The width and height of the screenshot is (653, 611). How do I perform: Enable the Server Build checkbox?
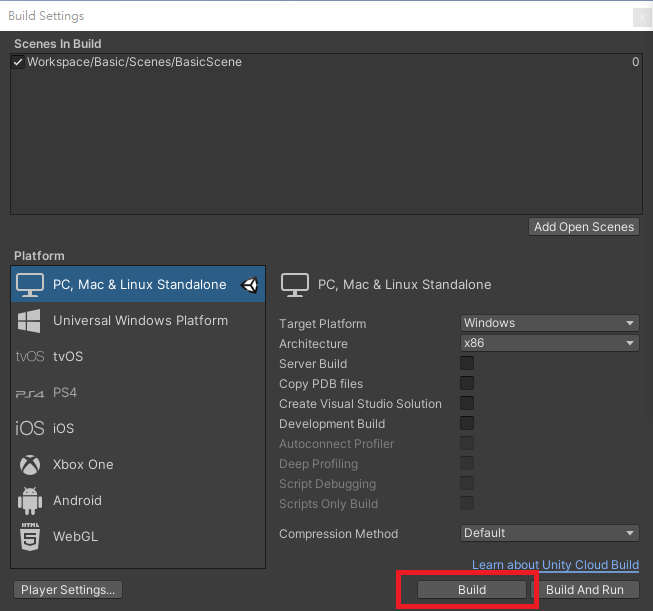[x=467, y=363]
